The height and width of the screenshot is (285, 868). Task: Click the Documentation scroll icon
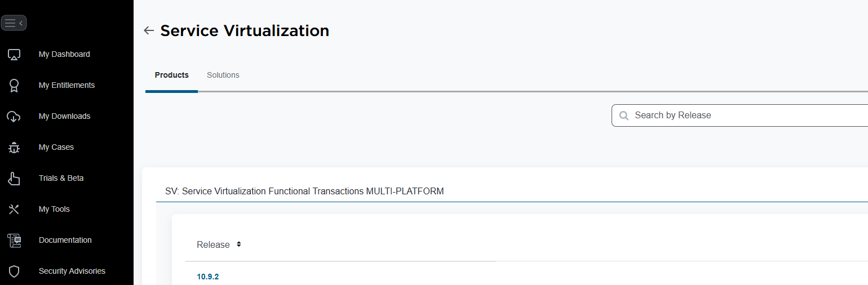(14, 241)
